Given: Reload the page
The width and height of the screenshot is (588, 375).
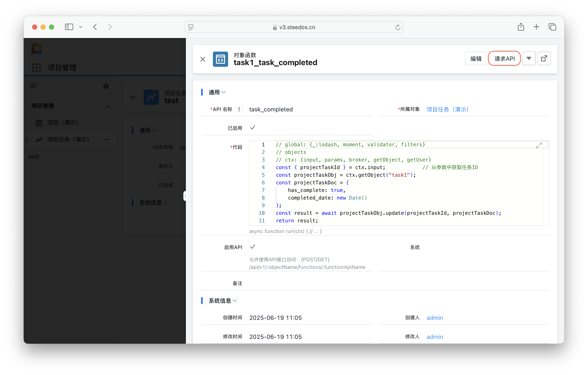Looking at the screenshot, I should pyautogui.click(x=397, y=27).
